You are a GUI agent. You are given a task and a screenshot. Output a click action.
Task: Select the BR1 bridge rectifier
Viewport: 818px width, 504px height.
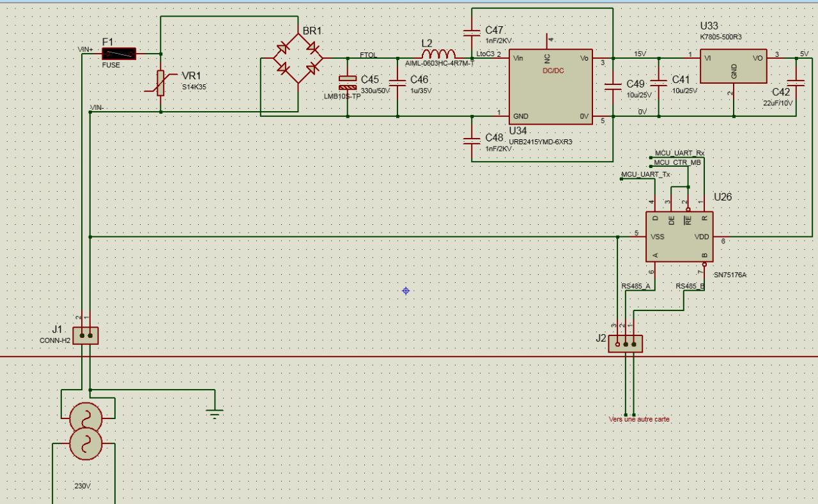pyautogui.click(x=298, y=58)
